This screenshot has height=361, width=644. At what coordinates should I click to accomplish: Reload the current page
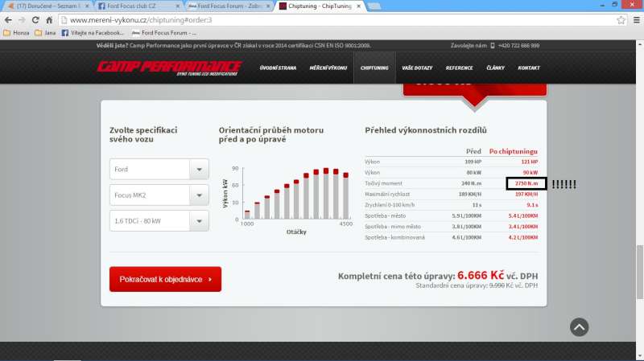click(37, 19)
